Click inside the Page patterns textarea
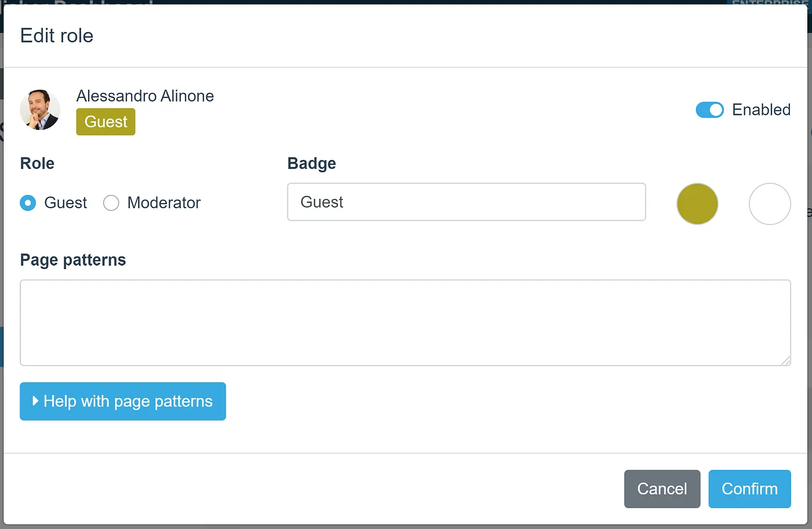Screen dimensions: 812x529 405,323
